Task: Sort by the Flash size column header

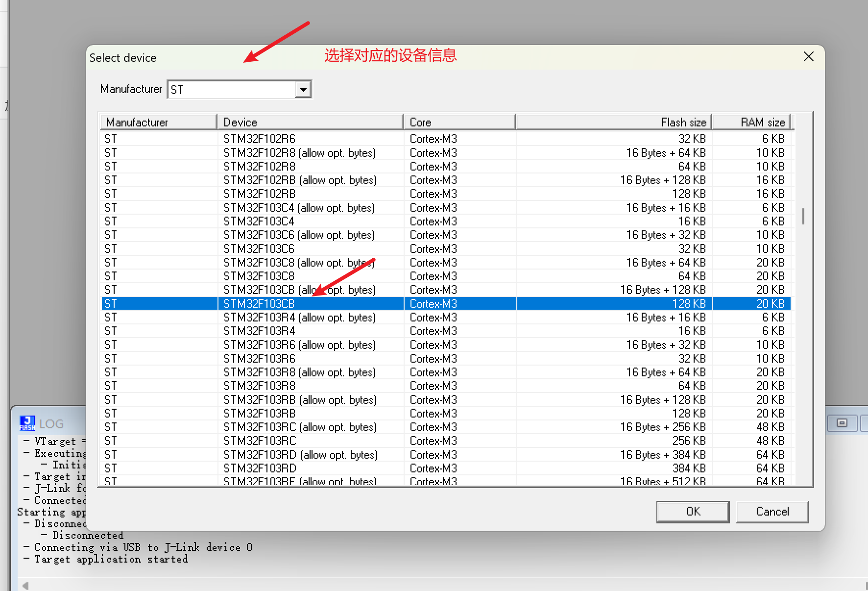Action: [614, 122]
